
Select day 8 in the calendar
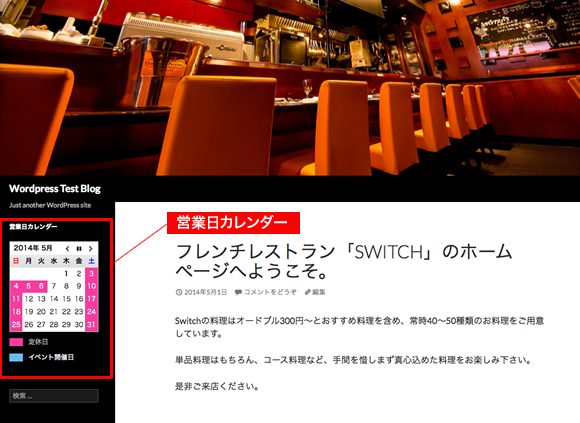[x=66, y=286]
